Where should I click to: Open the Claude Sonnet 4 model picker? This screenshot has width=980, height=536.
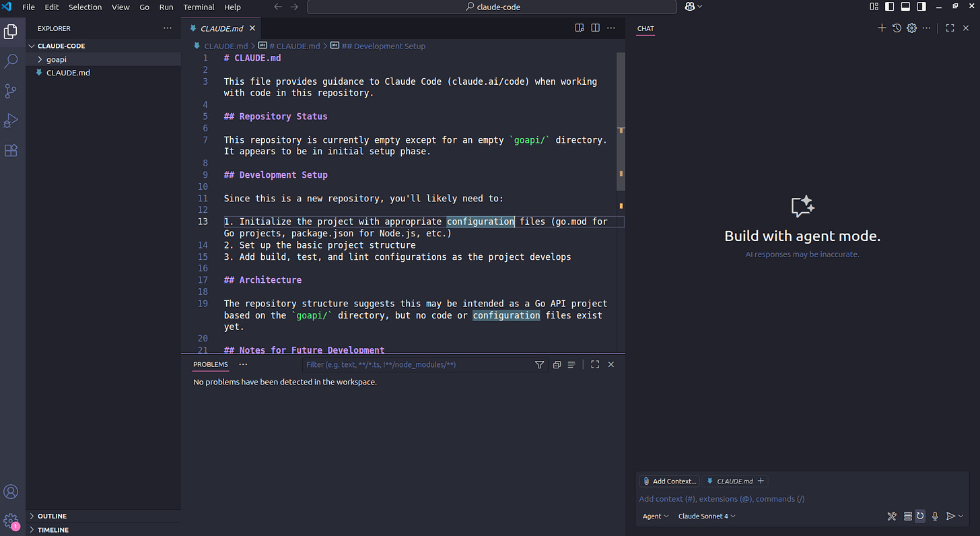tap(707, 516)
